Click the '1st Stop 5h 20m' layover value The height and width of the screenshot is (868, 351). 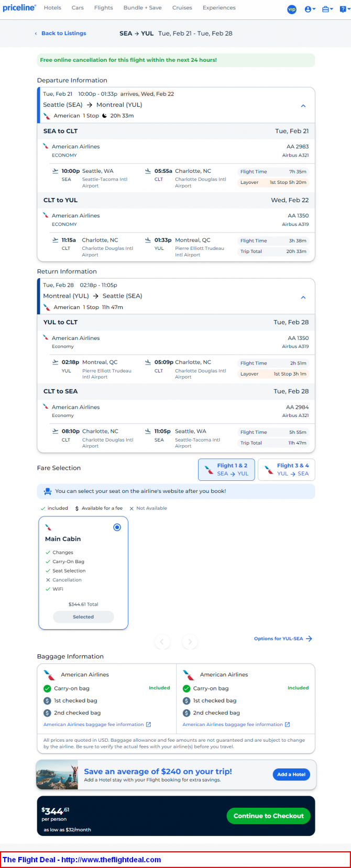(288, 182)
